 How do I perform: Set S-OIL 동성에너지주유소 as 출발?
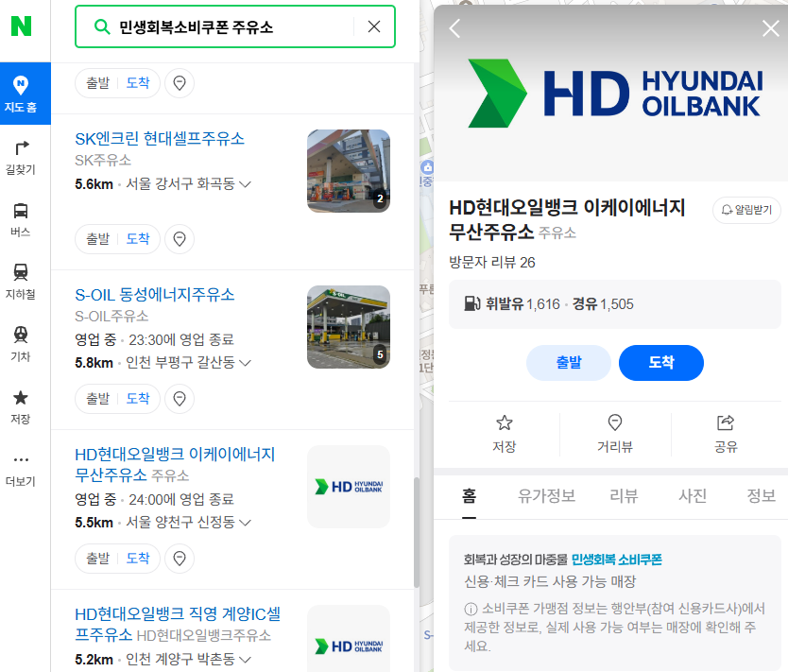pos(97,399)
